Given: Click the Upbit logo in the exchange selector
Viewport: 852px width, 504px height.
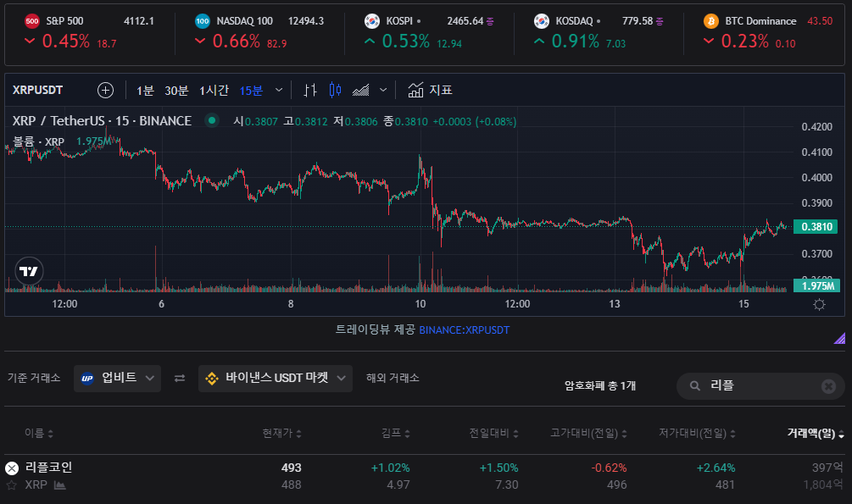Looking at the screenshot, I should tap(87, 379).
